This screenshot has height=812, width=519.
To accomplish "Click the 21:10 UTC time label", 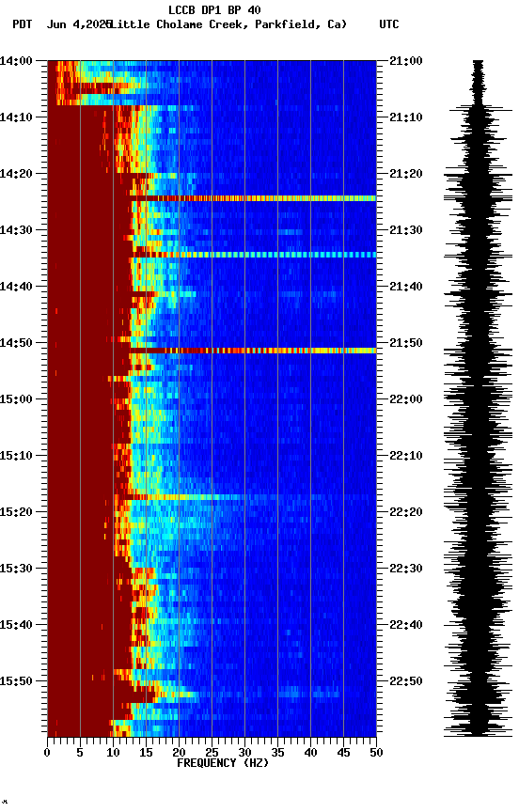I will pos(406,117).
